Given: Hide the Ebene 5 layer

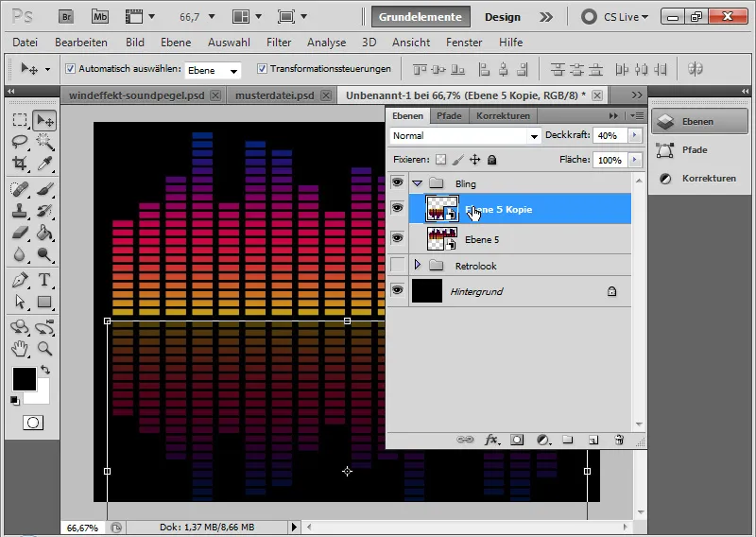Looking at the screenshot, I should pos(397,240).
